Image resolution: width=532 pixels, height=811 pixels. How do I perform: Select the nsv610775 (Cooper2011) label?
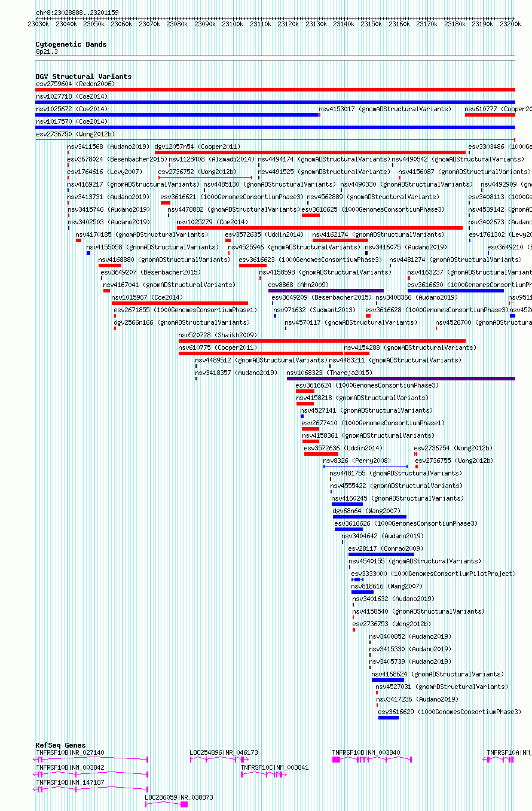click(x=218, y=347)
